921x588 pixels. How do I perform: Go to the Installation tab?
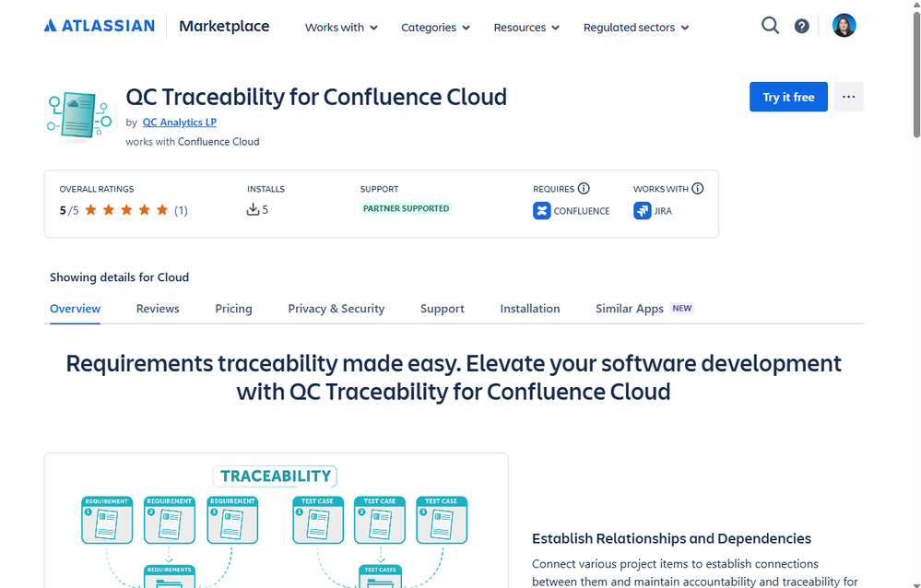530,309
